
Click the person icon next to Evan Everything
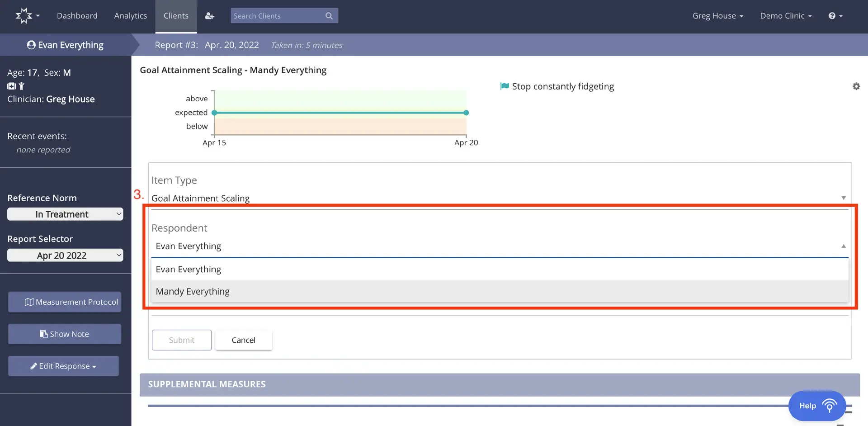31,45
